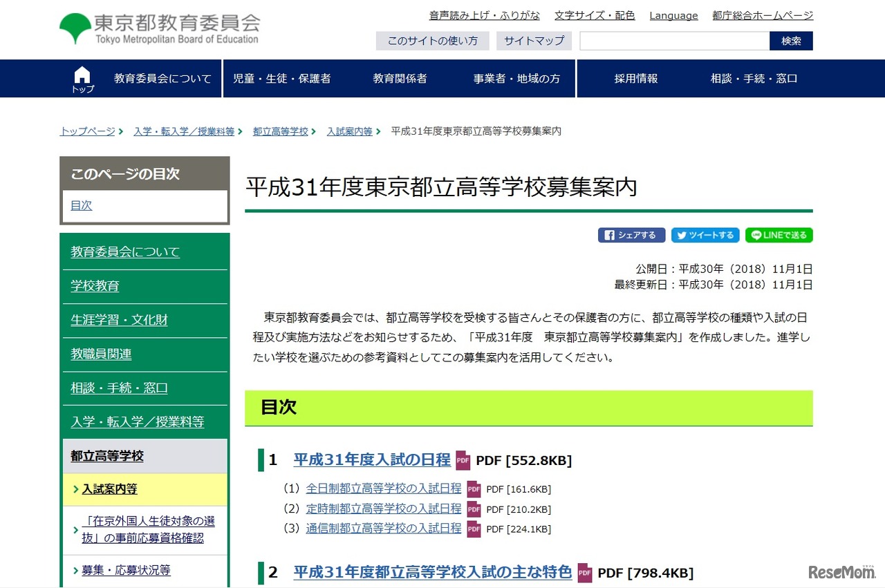Open the サイトマップ page
The width and height of the screenshot is (885, 588).
(x=534, y=41)
